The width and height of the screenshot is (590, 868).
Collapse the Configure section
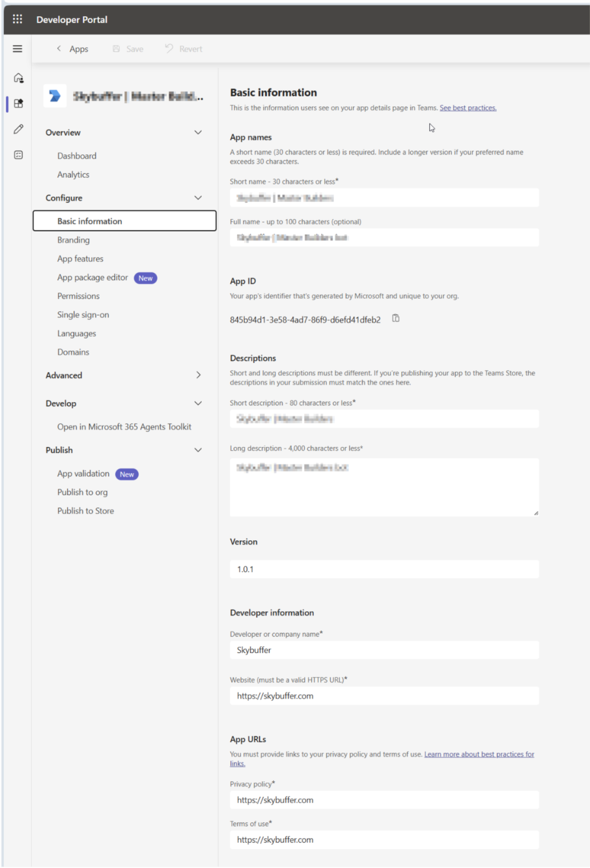198,197
